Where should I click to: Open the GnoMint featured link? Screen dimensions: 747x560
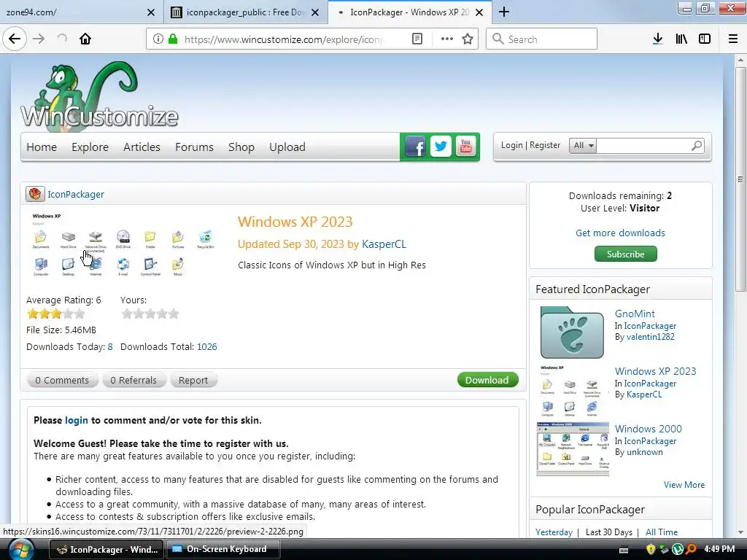pos(635,314)
